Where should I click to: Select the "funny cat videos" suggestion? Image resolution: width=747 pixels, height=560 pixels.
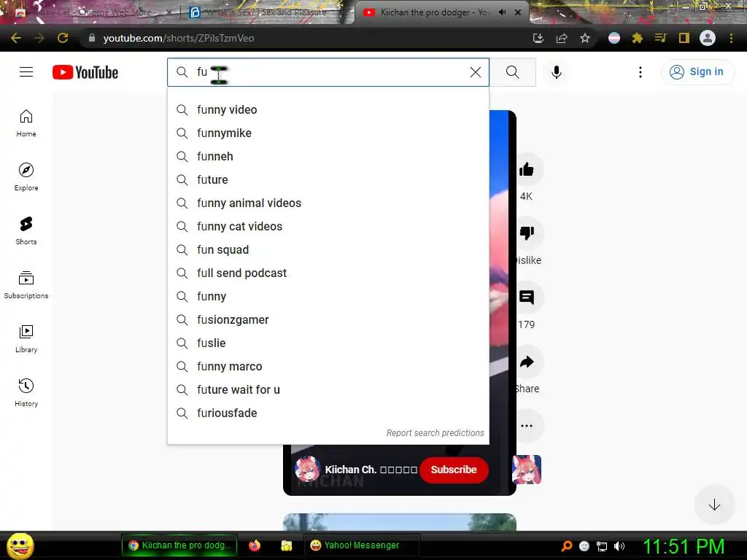(328, 227)
